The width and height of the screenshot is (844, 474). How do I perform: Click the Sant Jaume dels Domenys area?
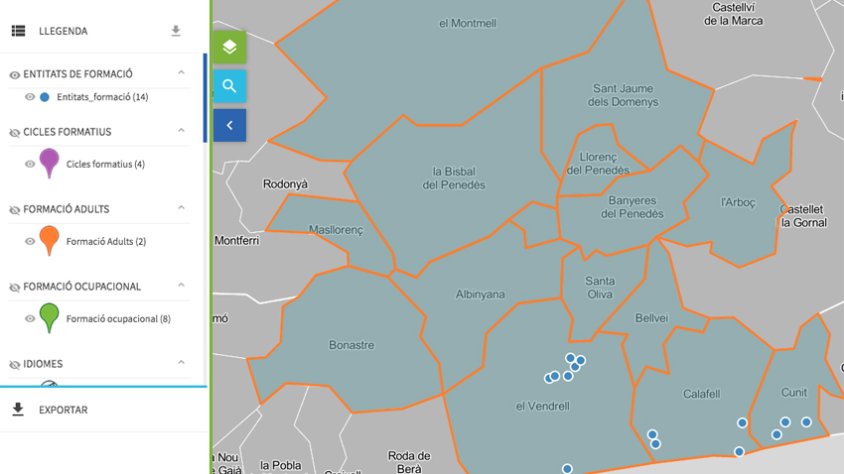[x=623, y=95]
